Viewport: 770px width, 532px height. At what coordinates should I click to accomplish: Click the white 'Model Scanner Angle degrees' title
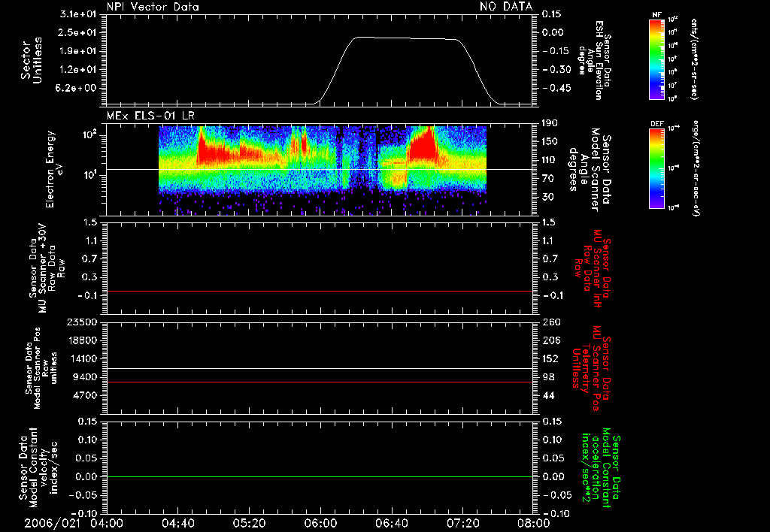[590, 170]
